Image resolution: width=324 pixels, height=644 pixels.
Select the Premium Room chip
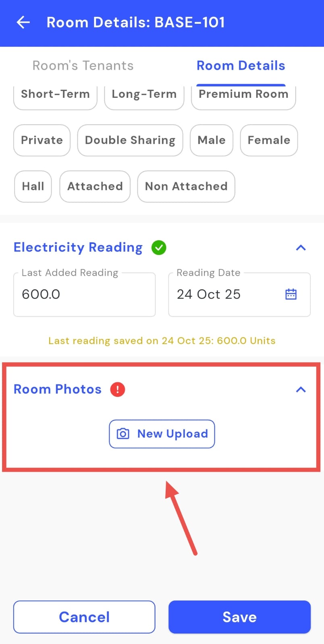(x=243, y=95)
